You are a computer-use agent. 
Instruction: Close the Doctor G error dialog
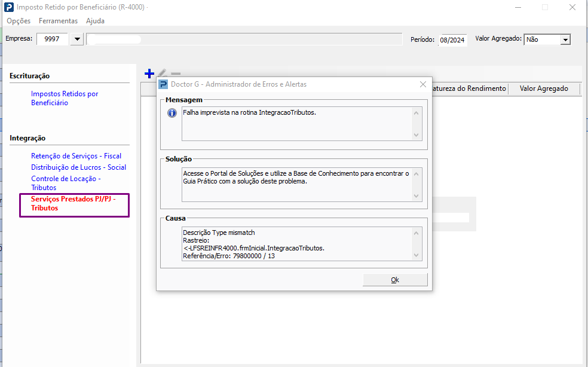(x=423, y=84)
